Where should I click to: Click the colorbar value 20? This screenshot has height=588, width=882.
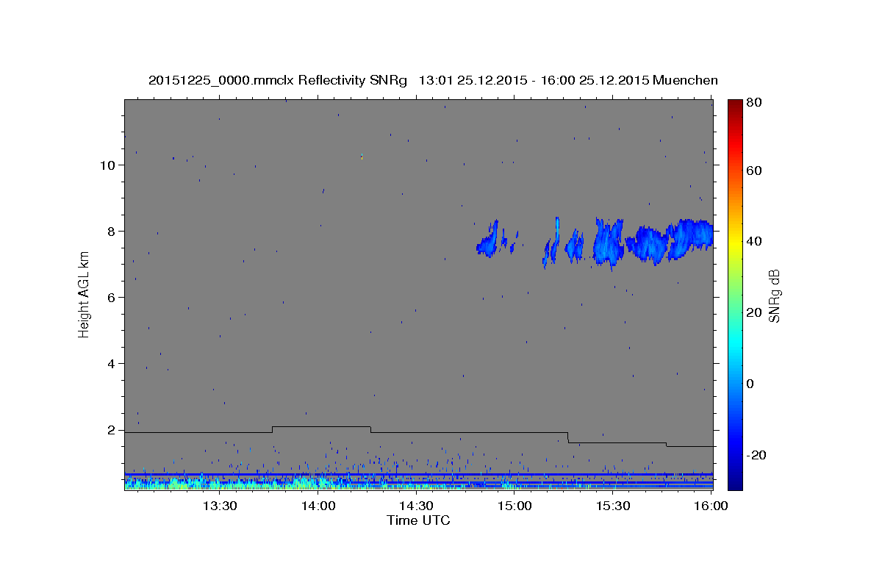coord(753,312)
